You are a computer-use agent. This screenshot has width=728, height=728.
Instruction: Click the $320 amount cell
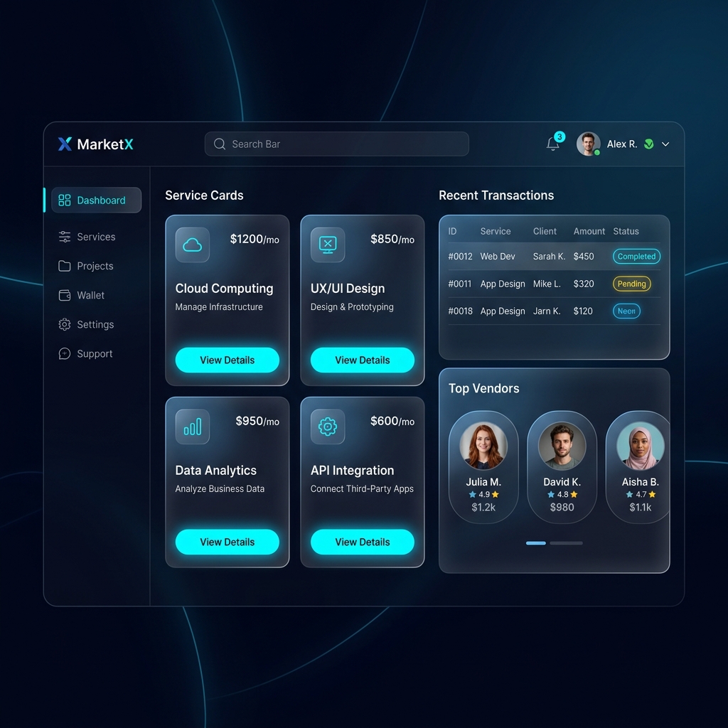[584, 284]
